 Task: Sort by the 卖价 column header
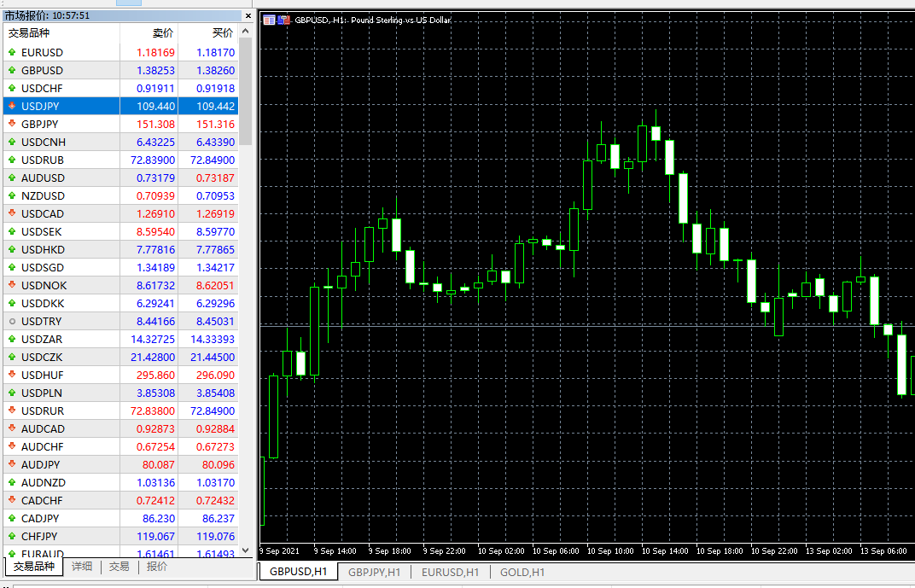pyautogui.click(x=162, y=33)
